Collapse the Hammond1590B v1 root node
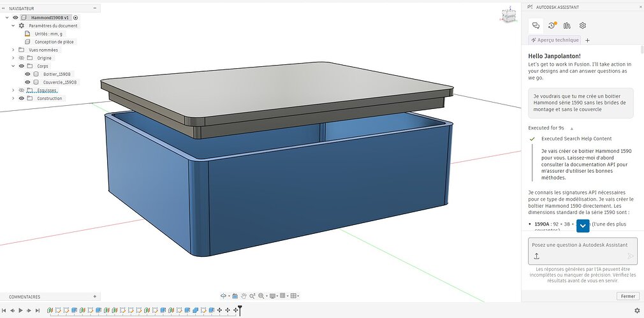 pyautogui.click(x=7, y=18)
